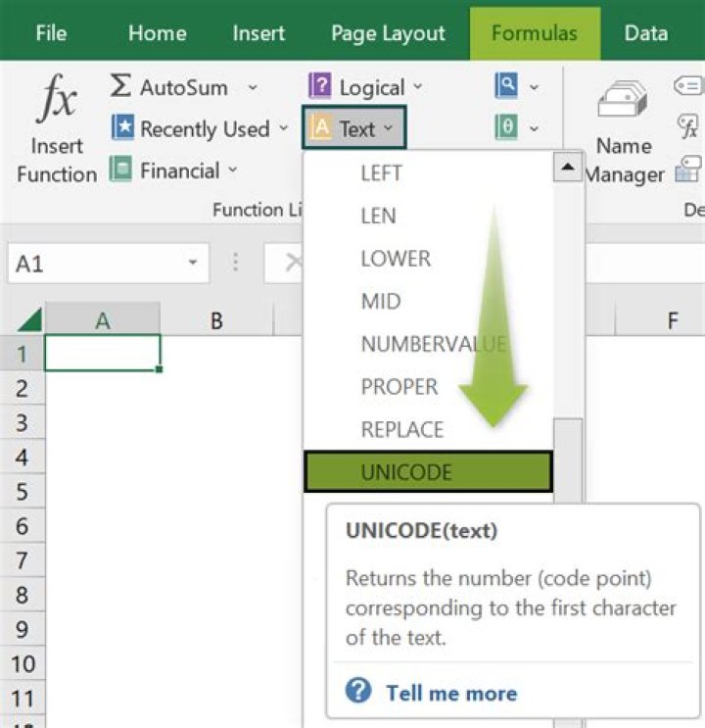Expand the Financial dropdown arrow
Viewport: 705px width, 728px height.
click(x=232, y=170)
